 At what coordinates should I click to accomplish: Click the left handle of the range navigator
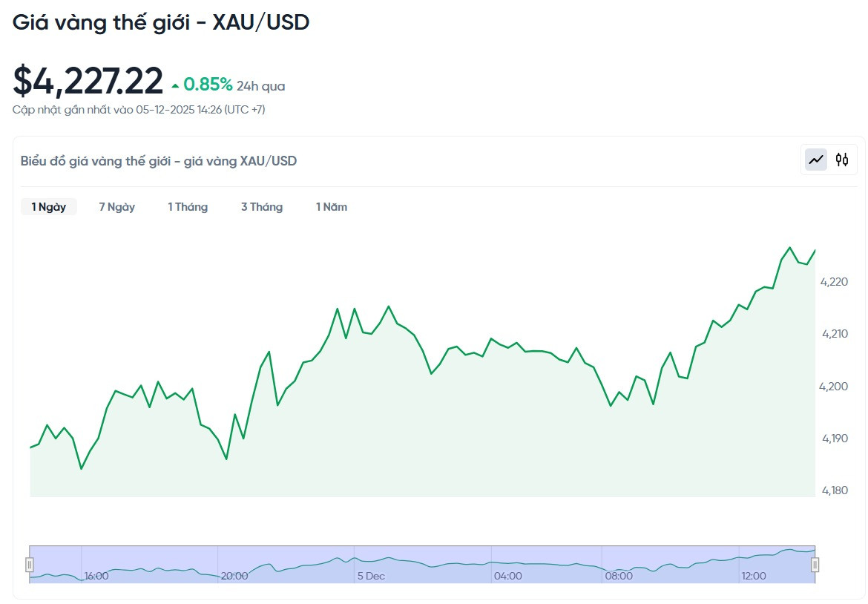pyautogui.click(x=30, y=565)
